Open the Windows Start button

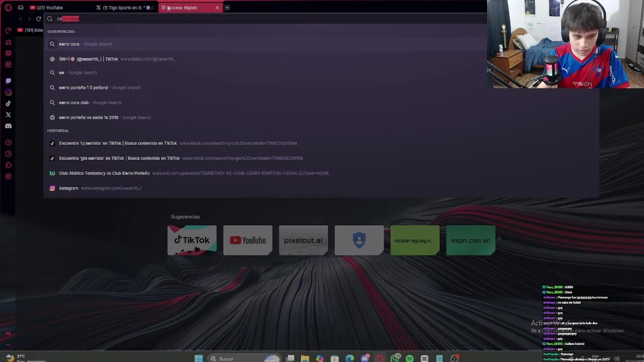(199, 358)
